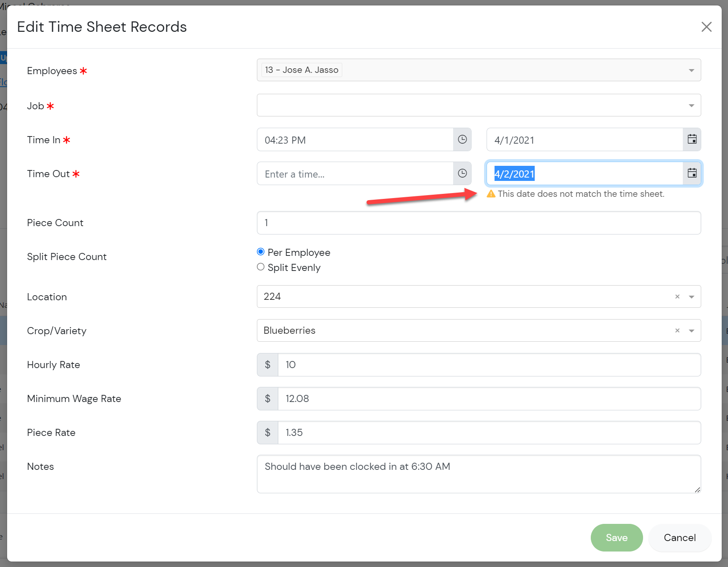Viewport: 728px width, 567px height.
Task: Click the Time Out time field
Action: click(x=355, y=174)
